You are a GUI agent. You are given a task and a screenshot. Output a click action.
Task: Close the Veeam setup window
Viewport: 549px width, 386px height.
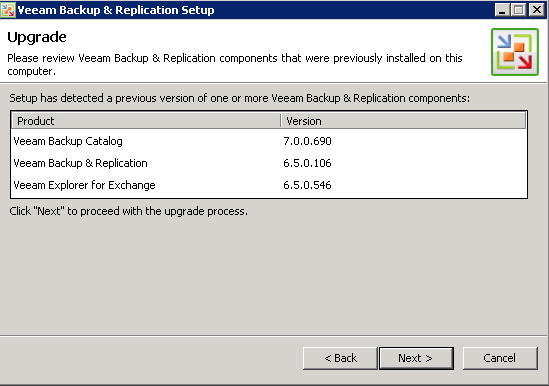pos(536,10)
